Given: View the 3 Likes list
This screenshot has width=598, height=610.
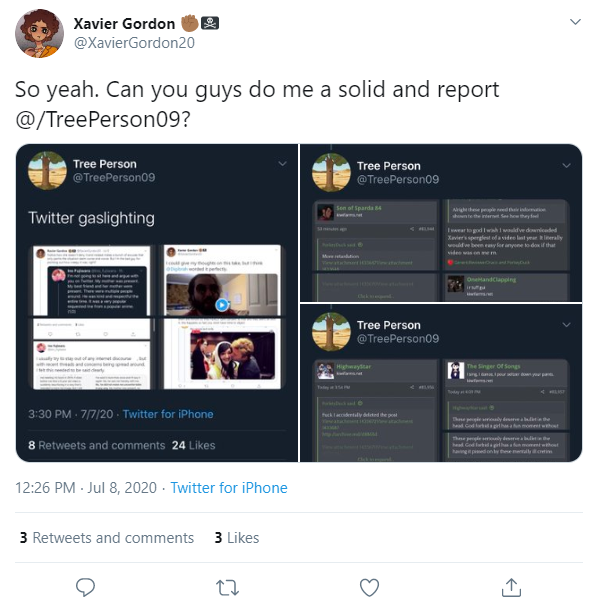Looking at the screenshot, I should pos(237,538).
